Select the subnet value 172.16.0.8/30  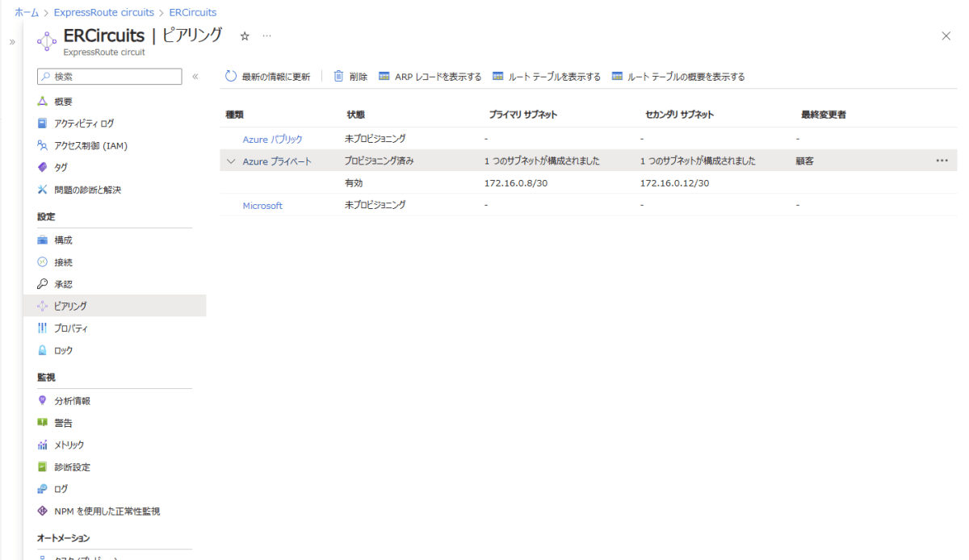516,183
